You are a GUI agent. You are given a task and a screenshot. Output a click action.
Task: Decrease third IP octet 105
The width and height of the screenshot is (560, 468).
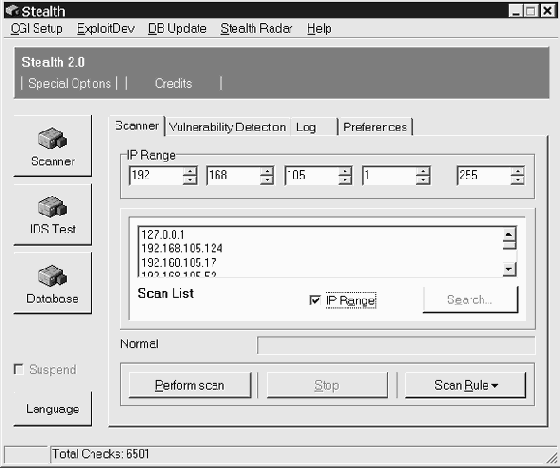[345, 179]
